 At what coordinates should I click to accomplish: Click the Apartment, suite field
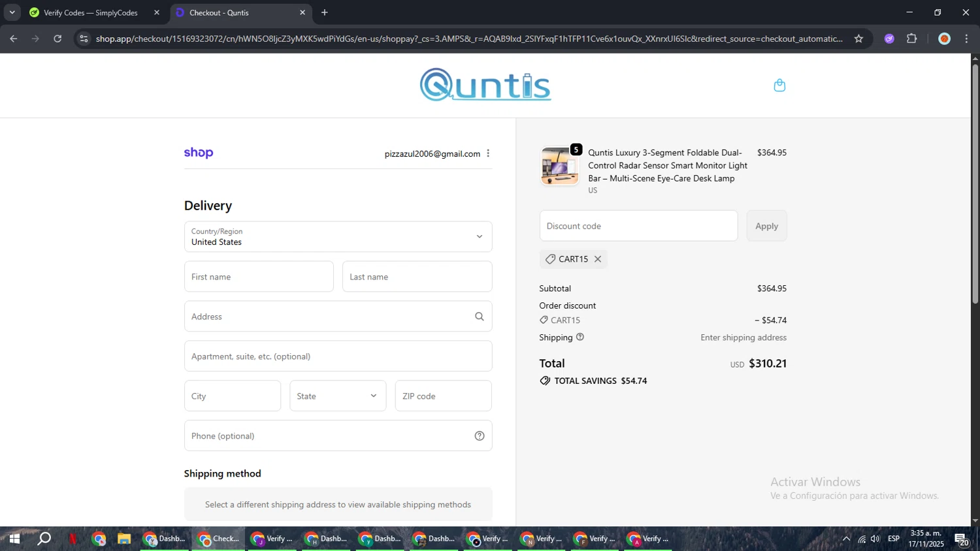coord(338,356)
